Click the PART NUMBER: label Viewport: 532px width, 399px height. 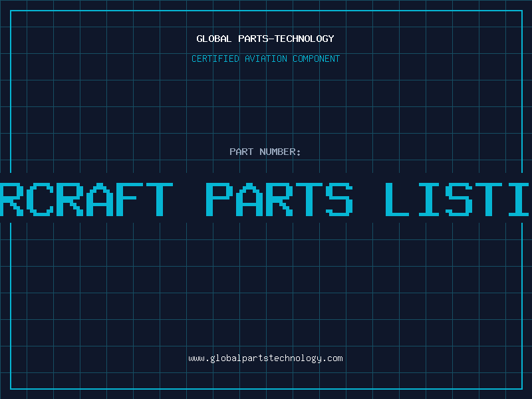(x=265, y=152)
